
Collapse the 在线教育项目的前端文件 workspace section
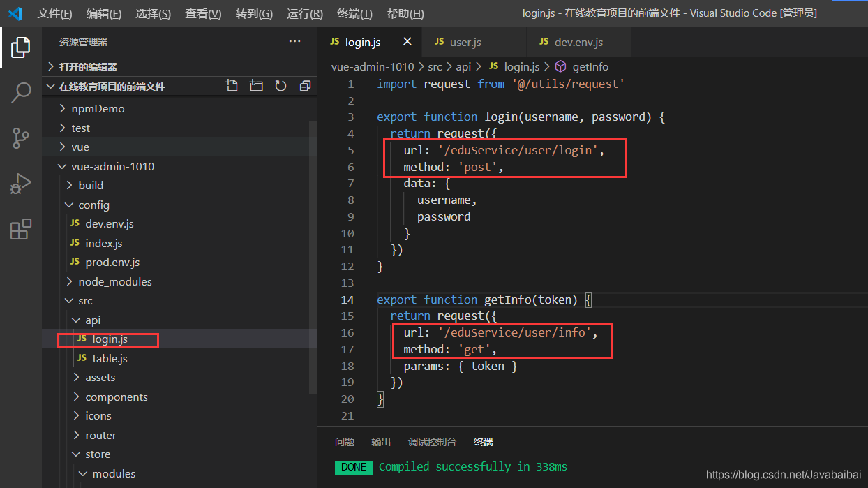51,87
